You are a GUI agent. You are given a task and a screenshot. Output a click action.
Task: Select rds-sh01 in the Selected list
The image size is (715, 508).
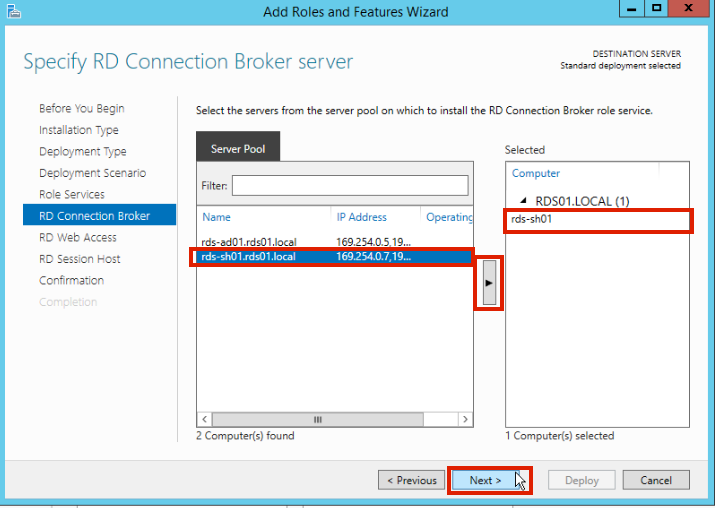coord(597,219)
